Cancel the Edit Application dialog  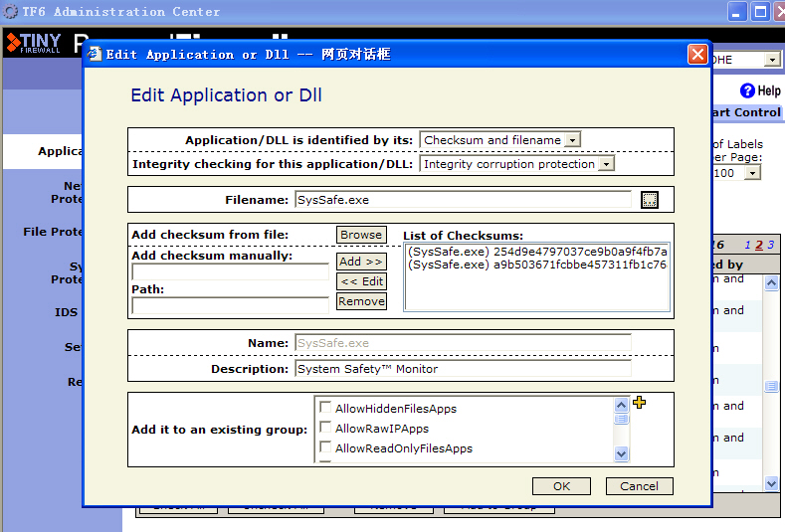[x=639, y=486]
